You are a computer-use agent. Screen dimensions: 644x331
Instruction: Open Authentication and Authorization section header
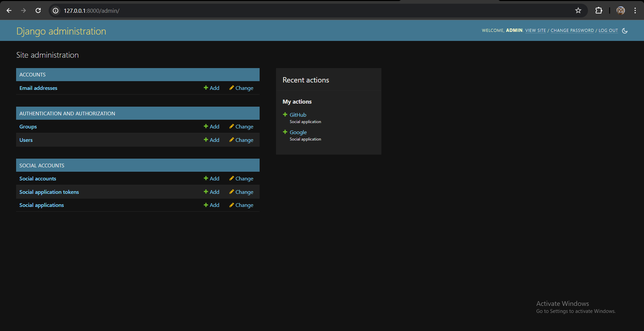[67, 114]
